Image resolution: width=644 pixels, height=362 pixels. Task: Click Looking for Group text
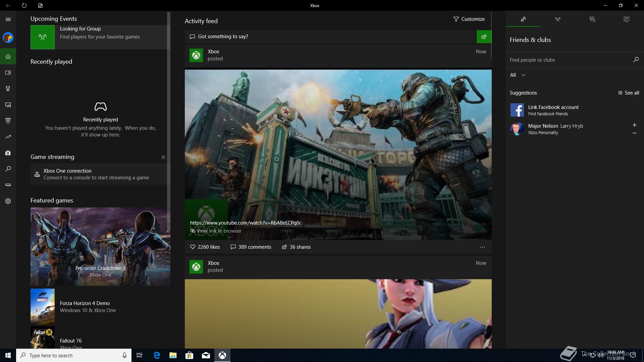[x=80, y=29]
